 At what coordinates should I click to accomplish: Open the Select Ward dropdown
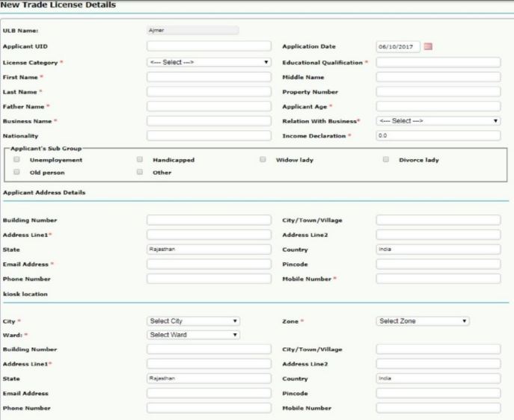click(193, 335)
